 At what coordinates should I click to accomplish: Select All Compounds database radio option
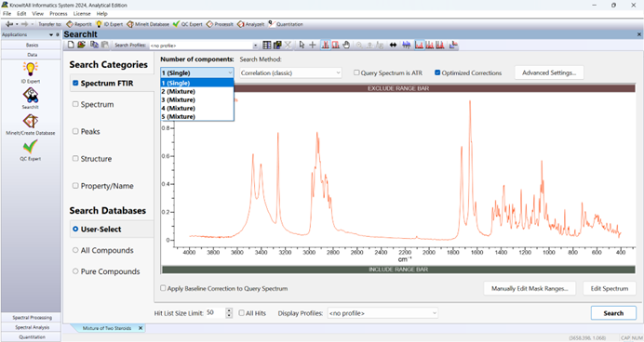click(75, 250)
